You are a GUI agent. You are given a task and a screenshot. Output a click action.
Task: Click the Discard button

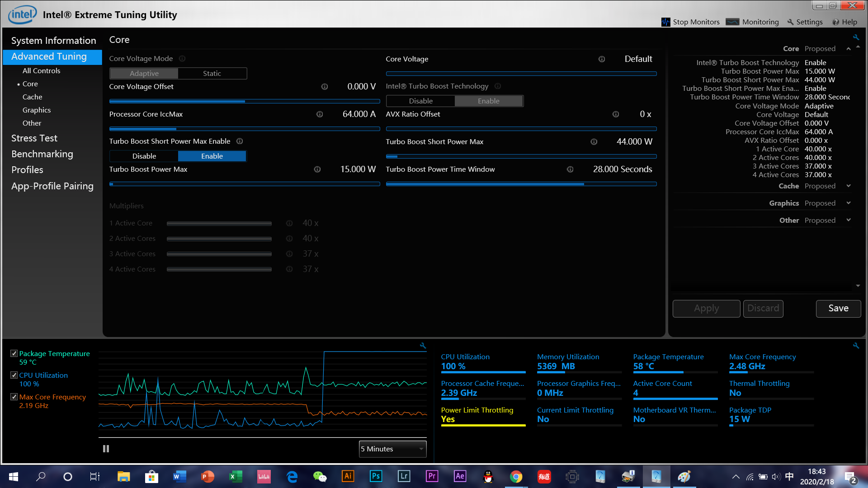763,309
